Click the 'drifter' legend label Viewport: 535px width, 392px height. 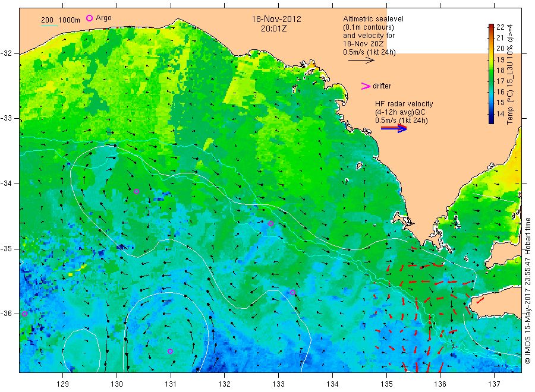pyautogui.click(x=382, y=86)
